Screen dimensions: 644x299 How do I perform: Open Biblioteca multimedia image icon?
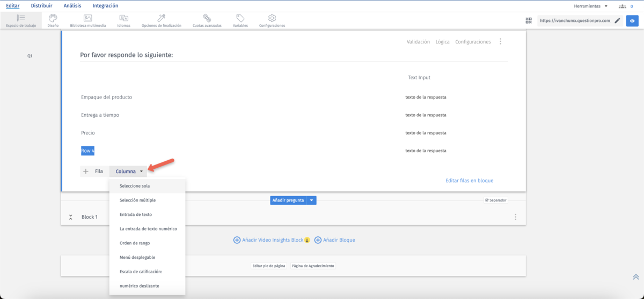(88, 18)
